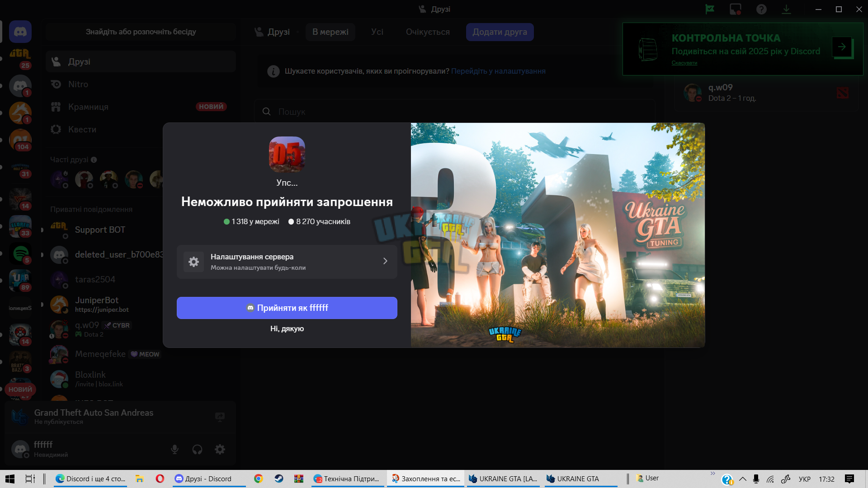Image resolution: width=868 pixels, height=488 pixels.
Task: Switch to UKRAINE GTA [LA... taskbar window
Action: pyautogui.click(x=503, y=479)
